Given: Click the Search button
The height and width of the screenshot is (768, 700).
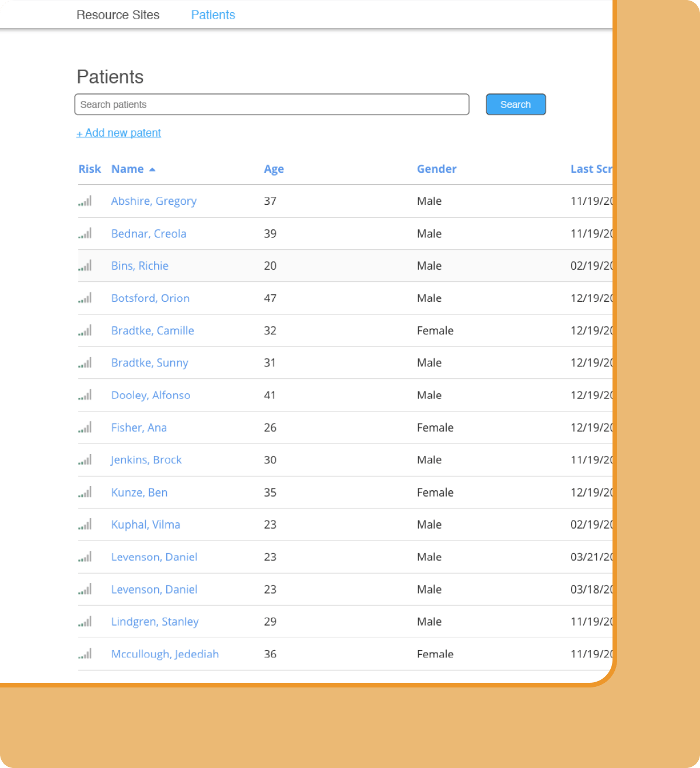Looking at the screenshot, I should click(515, 104).
